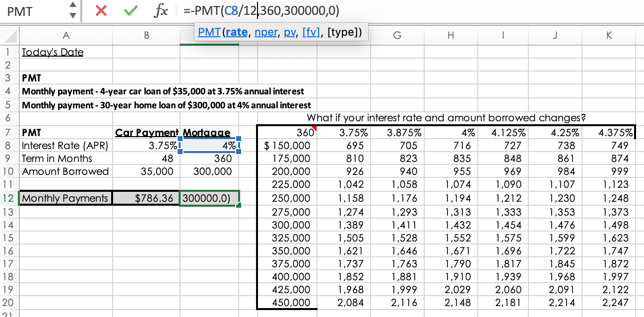
Task: Click the Amount Borrowed label
Action: tap(65, 171)
